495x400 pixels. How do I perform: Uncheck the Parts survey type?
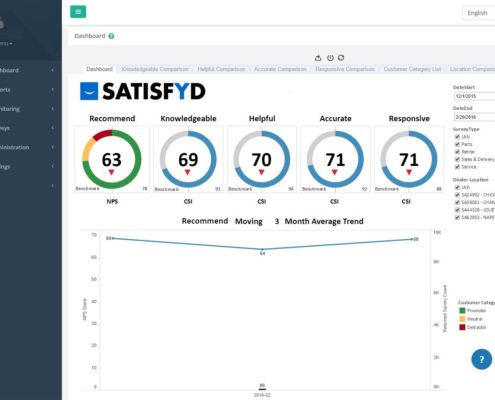pyautogui.click(x=457, y=144)
